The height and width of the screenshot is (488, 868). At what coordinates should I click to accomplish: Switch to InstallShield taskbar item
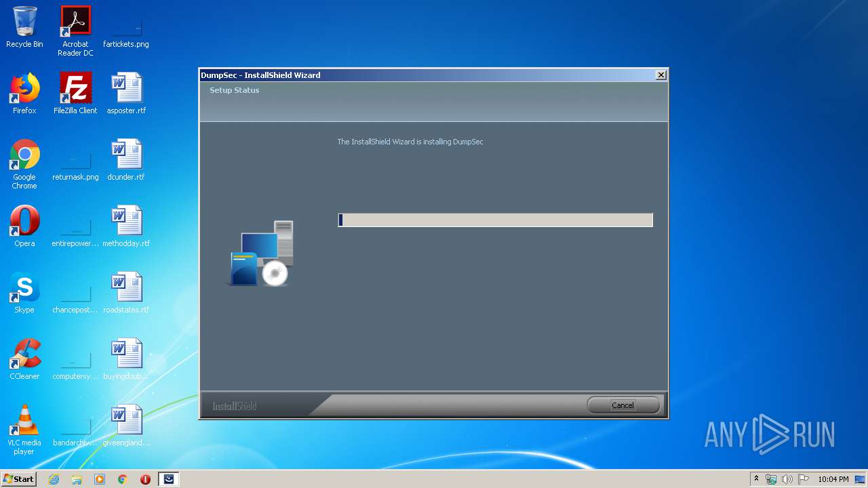pyautogui.click(x=169, y=479)
